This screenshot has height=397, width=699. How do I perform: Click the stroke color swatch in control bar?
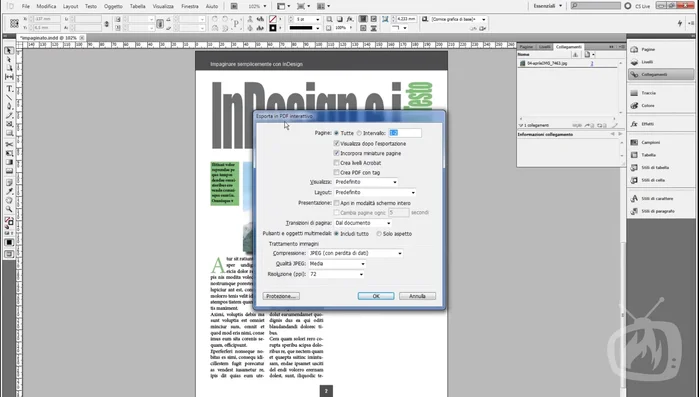pos(273,28)
